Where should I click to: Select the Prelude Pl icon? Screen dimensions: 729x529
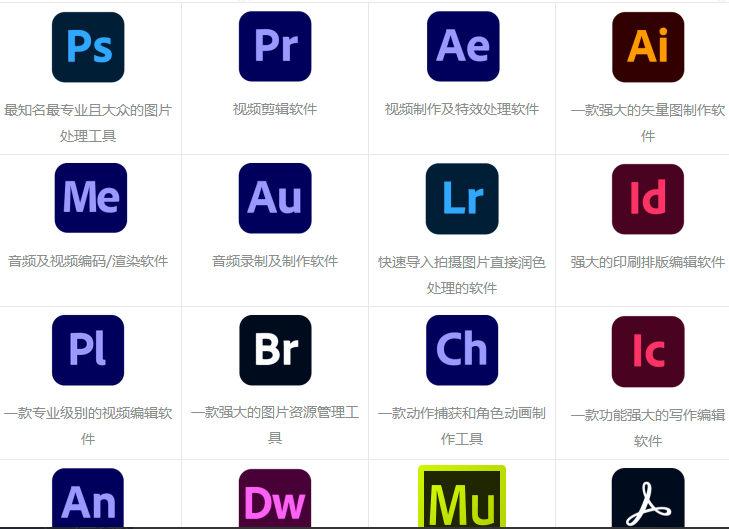88,350
